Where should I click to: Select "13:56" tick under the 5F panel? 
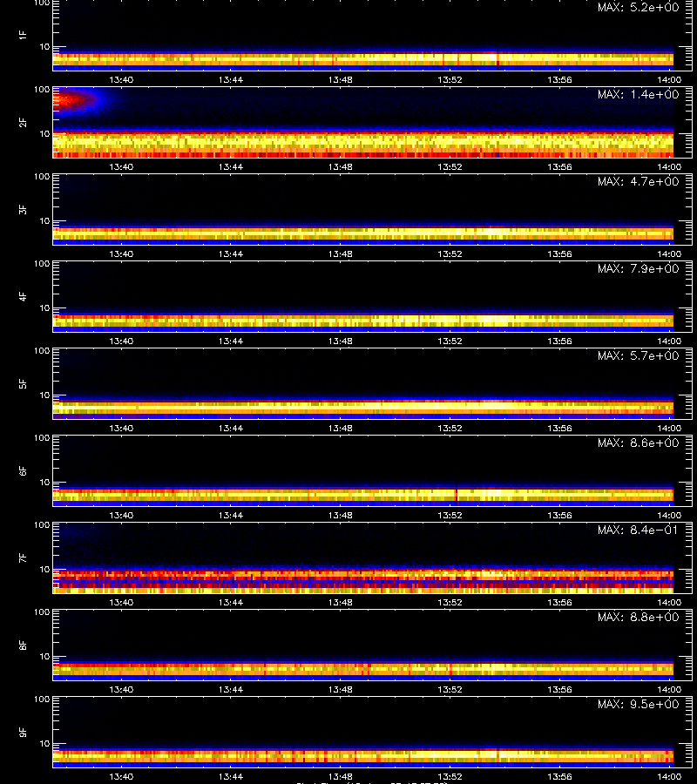tap(559, 429)
